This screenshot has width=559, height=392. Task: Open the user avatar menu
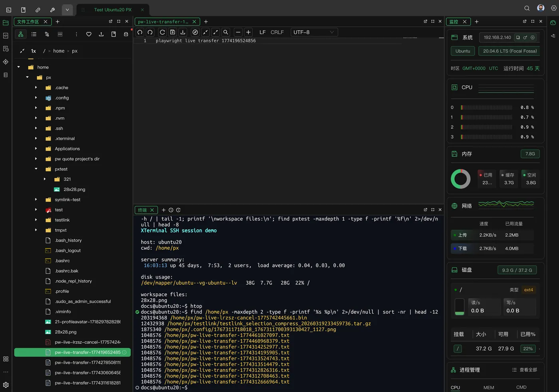(x=541, y=8)
